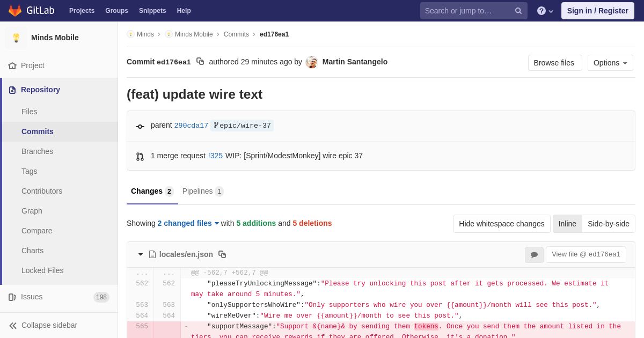Open the Repository sidebar section
This screenshot has height=338, width=644.
click(59, 90)
